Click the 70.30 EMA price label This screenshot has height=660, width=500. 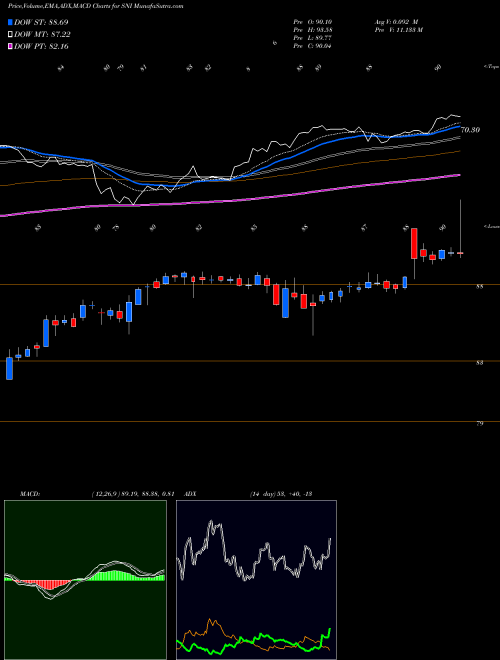(470, 130)
